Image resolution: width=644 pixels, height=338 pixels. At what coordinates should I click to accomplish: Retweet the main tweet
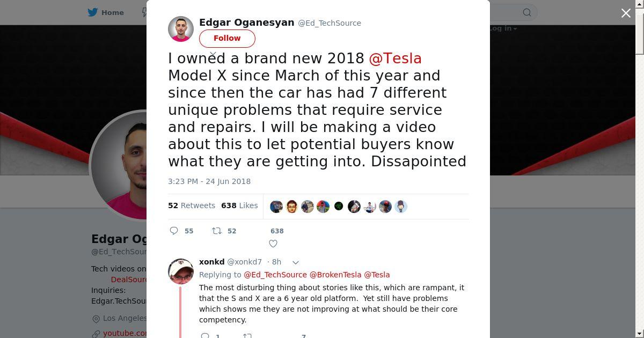click(x=217, y=231)
